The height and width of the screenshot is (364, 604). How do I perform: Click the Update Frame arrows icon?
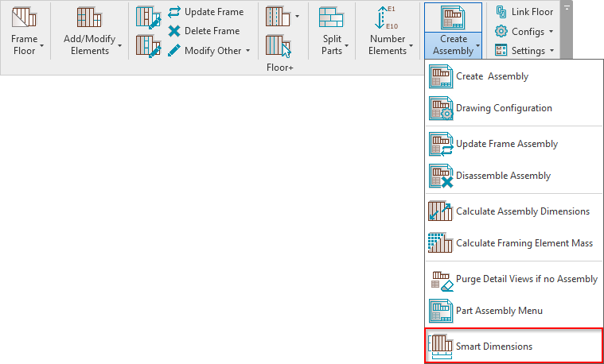tap(174, 12)
